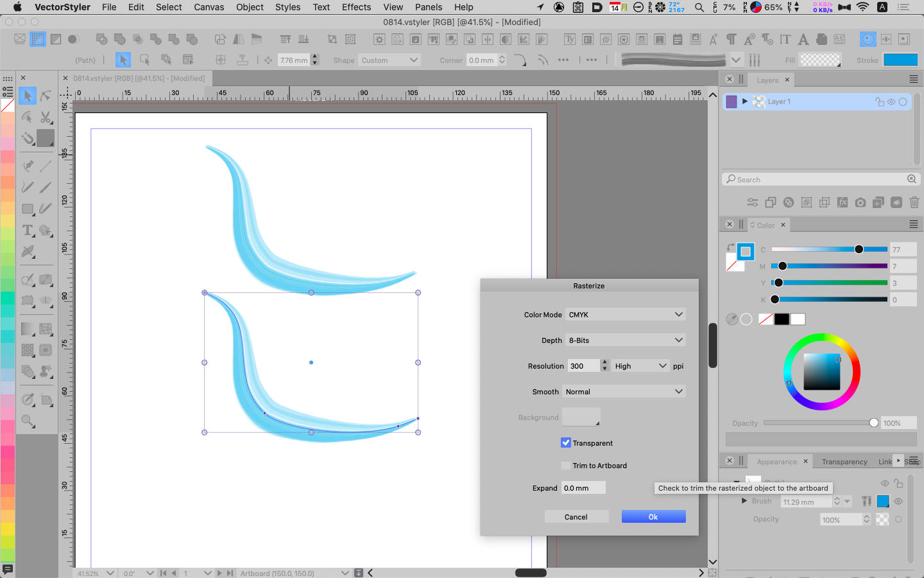Select the Text tool
The image size is (924, 578).
pyautogui.click(x=28, y=231)
